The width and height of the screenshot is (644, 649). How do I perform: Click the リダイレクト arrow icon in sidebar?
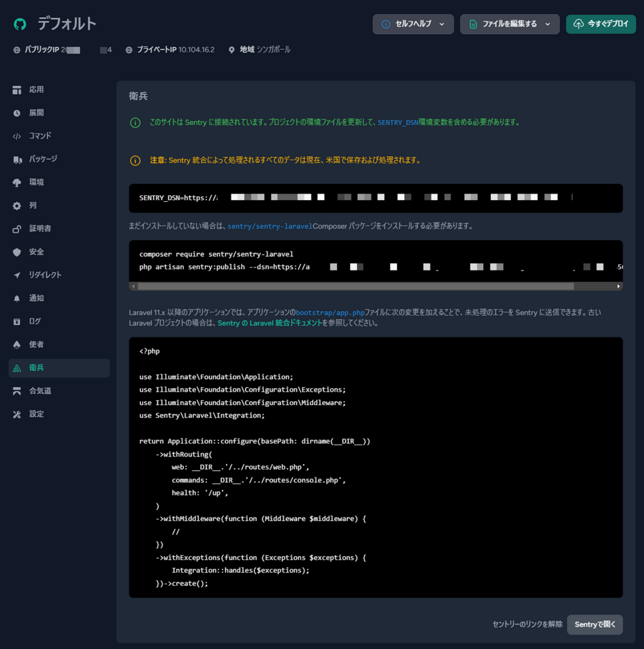[17, 275]
